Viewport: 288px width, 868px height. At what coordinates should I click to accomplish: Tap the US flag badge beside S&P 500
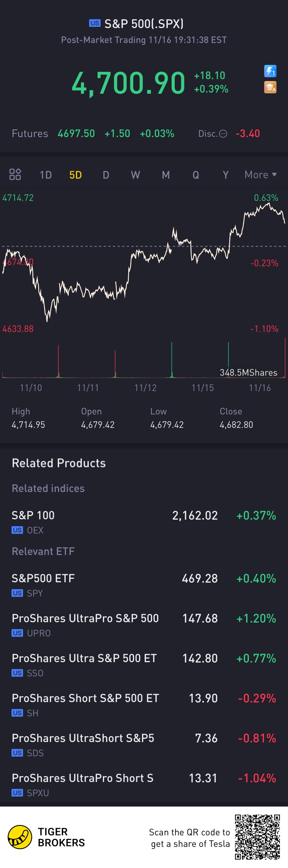[x=94, y=23]
